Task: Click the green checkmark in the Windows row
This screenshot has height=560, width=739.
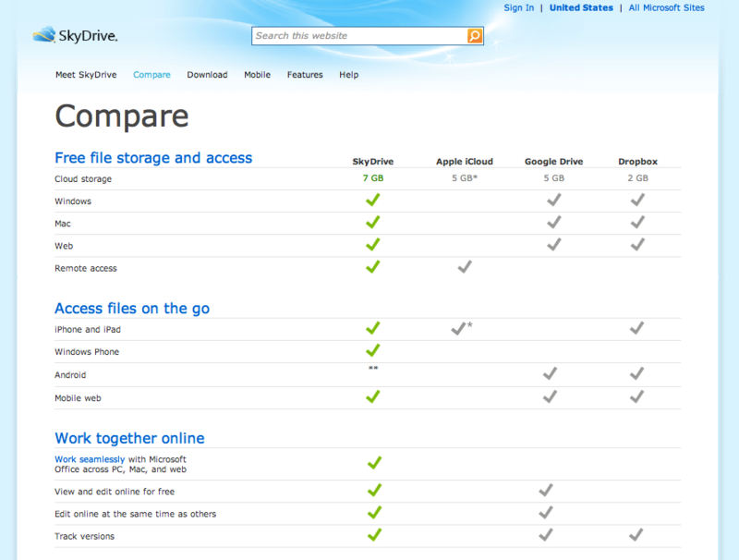Action: click(373, 200)
